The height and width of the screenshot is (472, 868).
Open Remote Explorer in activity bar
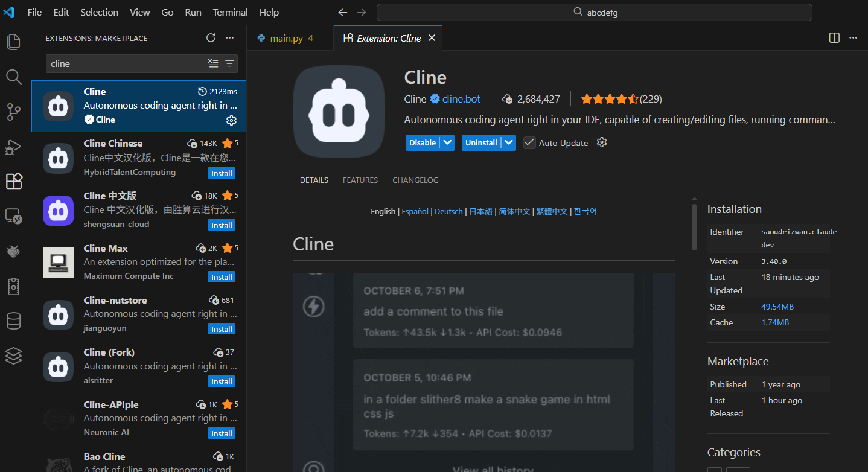click(13, 216)
